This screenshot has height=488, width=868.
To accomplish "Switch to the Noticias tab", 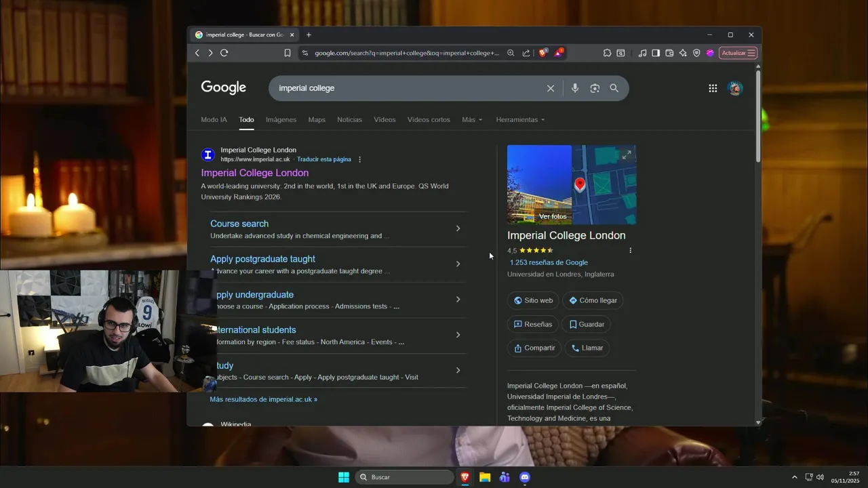I will [x=349, y=119].
